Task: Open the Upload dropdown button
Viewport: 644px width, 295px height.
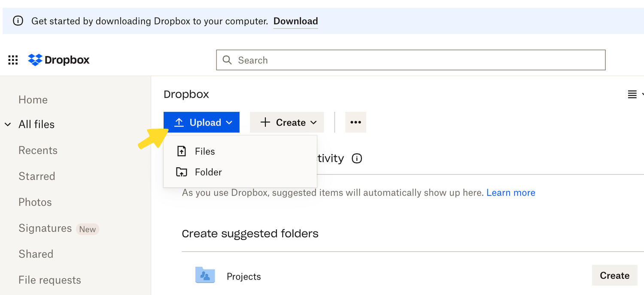Action: (x=201, y=122)
